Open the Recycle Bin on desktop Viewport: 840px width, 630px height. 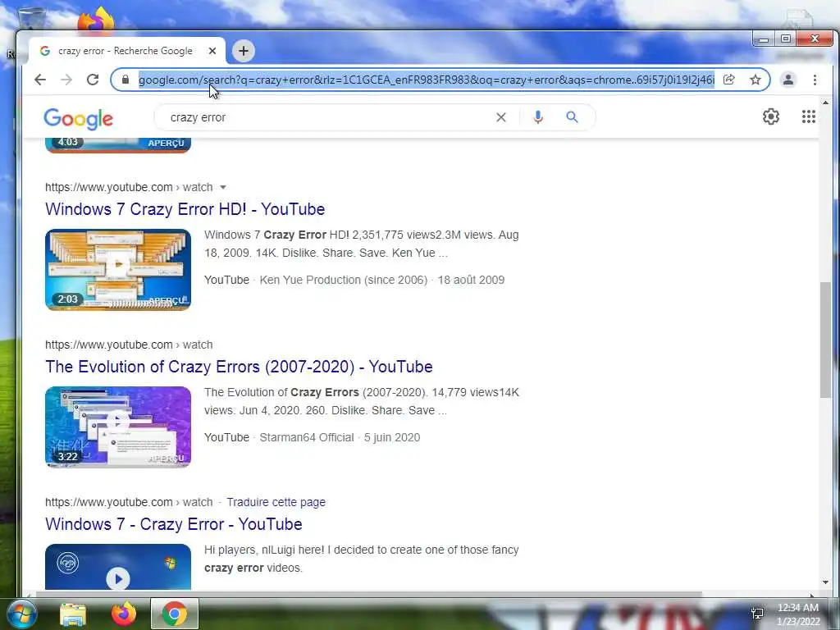click(x=31, y=19)
